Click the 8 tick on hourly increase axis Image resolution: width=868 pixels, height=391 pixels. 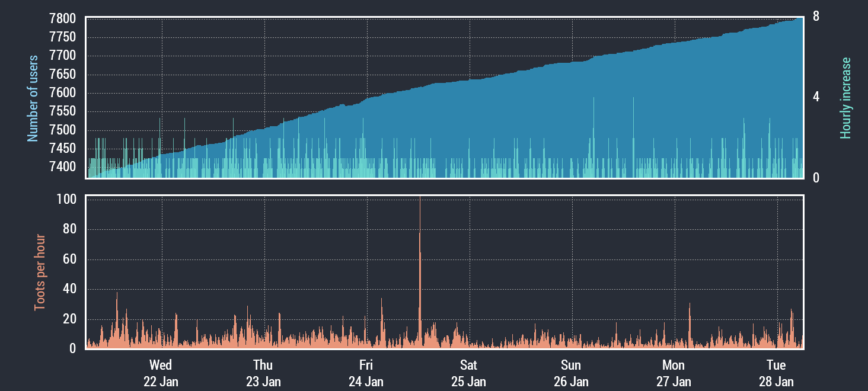click(816, 17)
